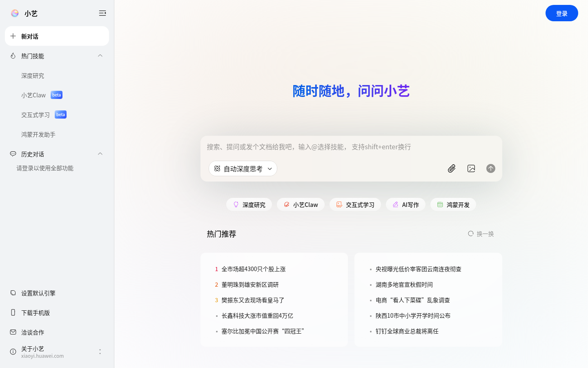Open topic 钉钉全球商业总裁将离任
Screen dimensions: 588x368
[407, 331]
